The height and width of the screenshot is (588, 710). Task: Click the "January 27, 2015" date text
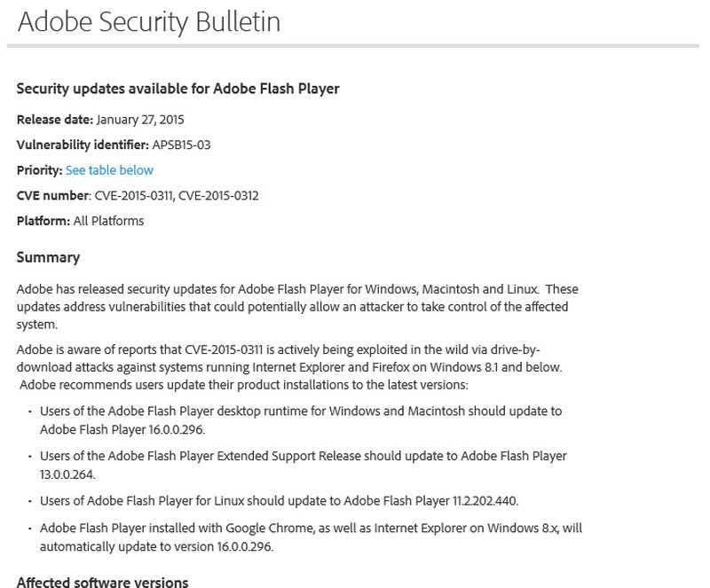pos(140,120)
